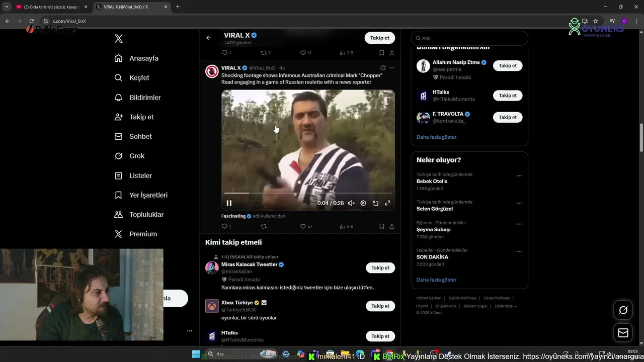Retweet the Chopper Read tweet
Screen dimensions: 644x362
click(x=263, y=226)
